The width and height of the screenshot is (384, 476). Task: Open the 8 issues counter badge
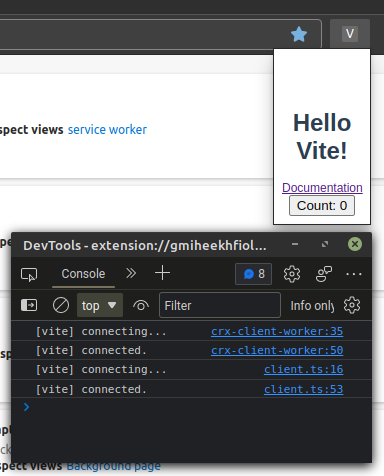[253, 274]
